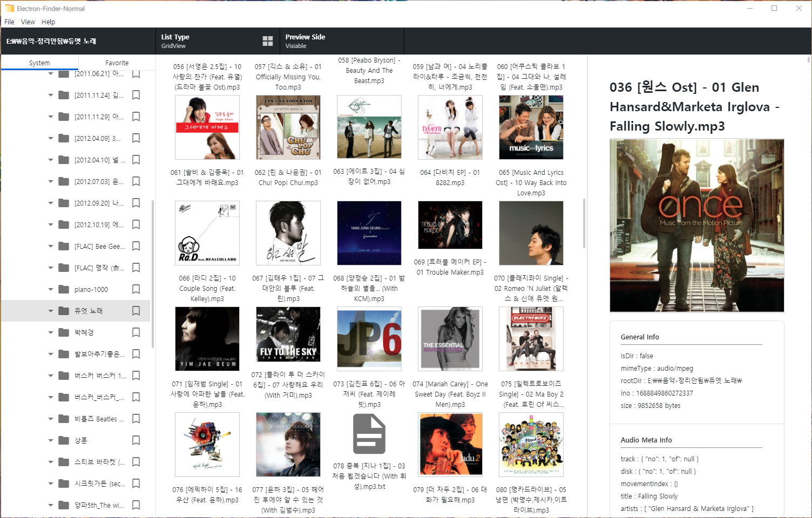Bookmark the 상훈 folder
This screenshot has height=518, width=812.
pyautogui.click(x=136, y=440)
